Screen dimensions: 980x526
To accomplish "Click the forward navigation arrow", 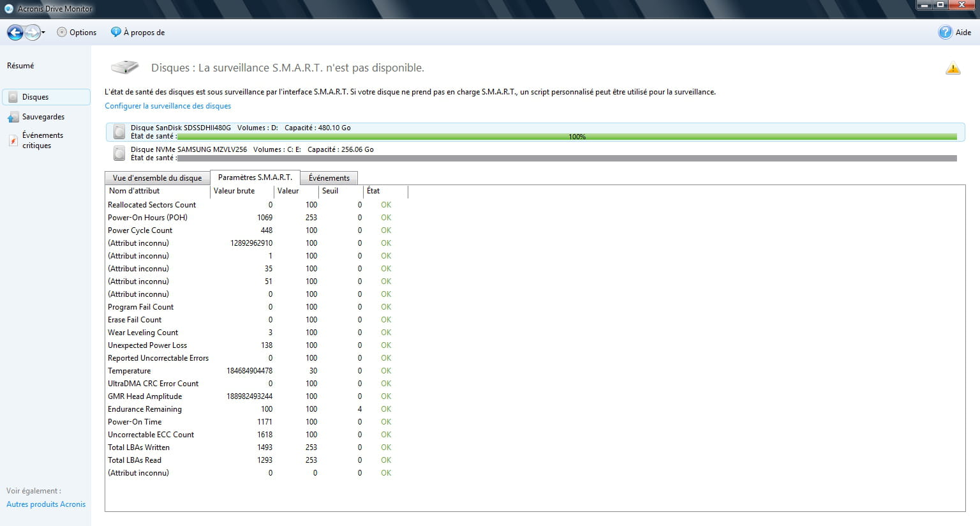I will pos(32,33).
